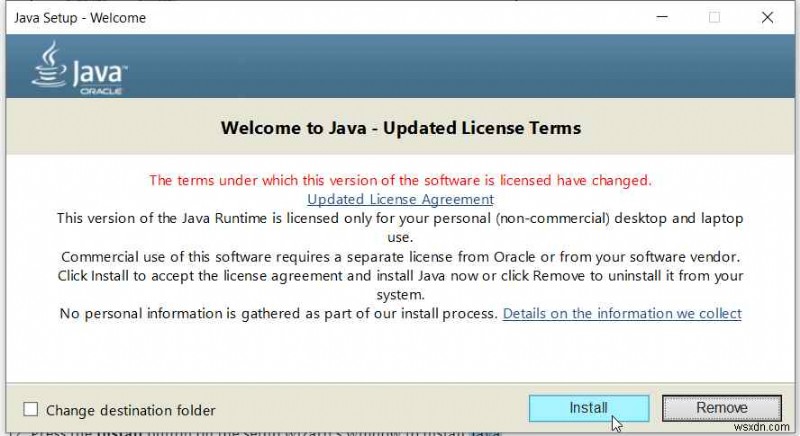
Task: Enable Change destination folder checkbox
Action: pos(31,409)
